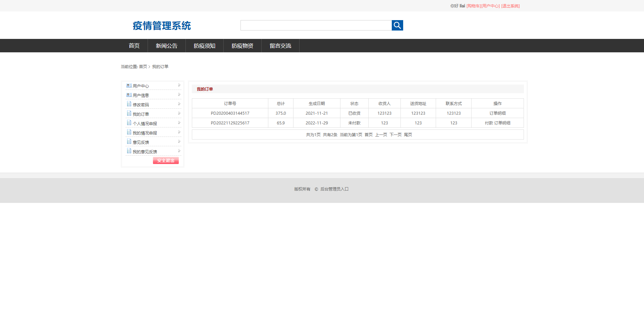
Task: Click the icon beside 用户中心 in sidebar
Action: (x=129, y=86)
